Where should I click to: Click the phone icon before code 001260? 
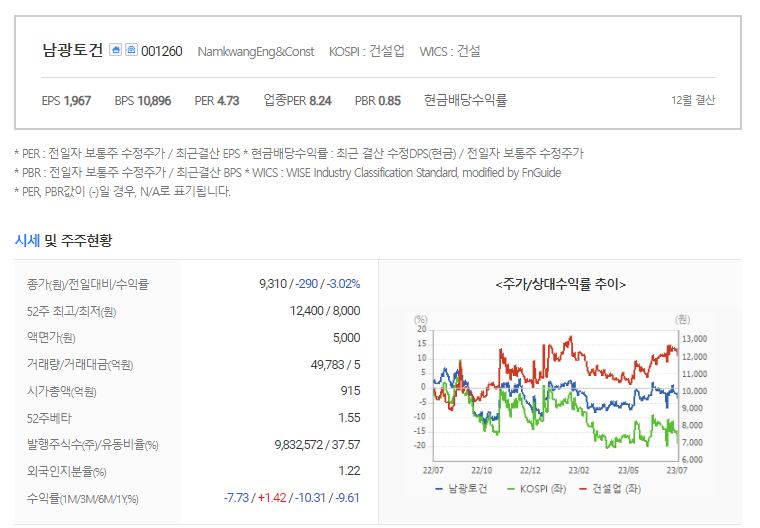point(131,49)
